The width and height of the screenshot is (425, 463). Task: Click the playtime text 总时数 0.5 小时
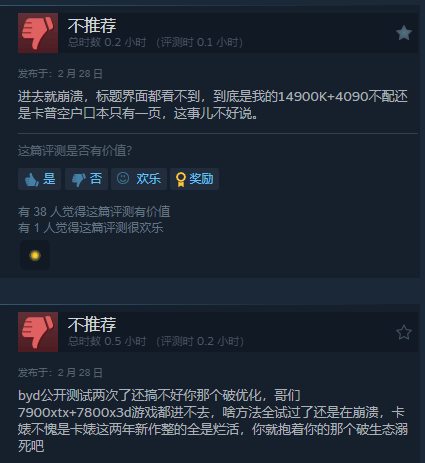107,341
